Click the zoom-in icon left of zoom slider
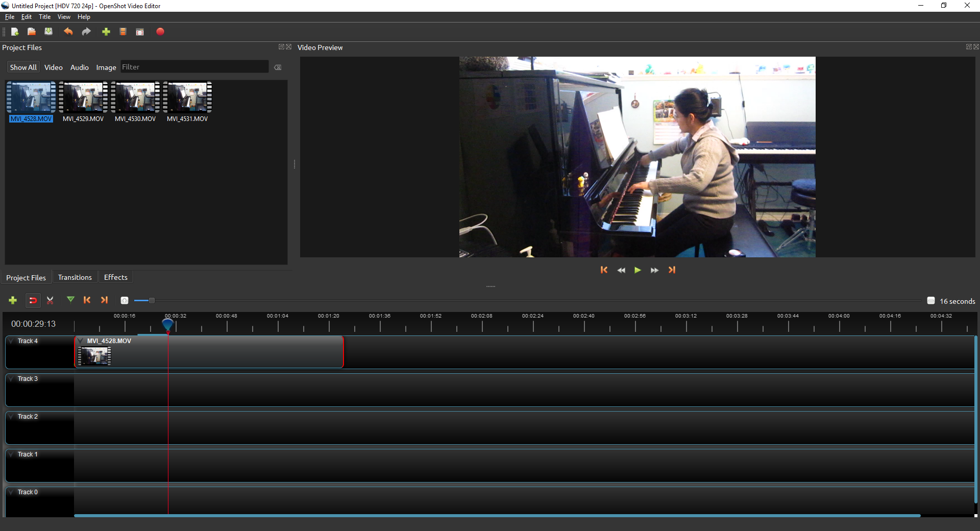This screenshot has width=980, height=531. click(124, 301)
